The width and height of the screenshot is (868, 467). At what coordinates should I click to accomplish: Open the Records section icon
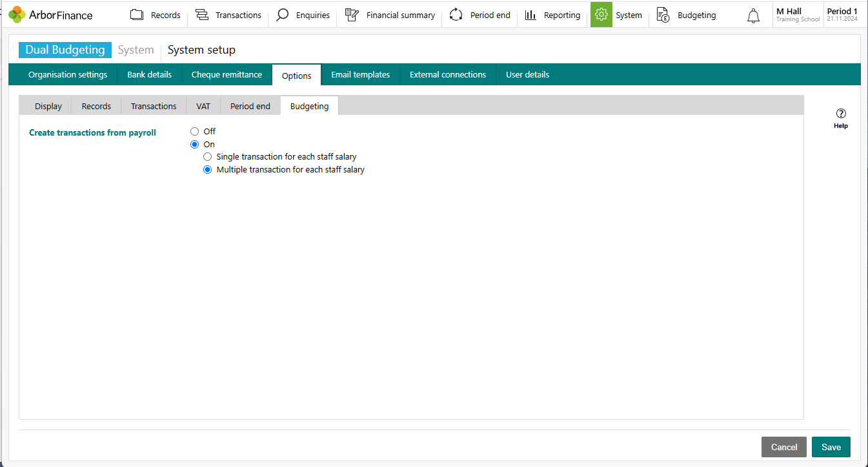tap(136, 14)
